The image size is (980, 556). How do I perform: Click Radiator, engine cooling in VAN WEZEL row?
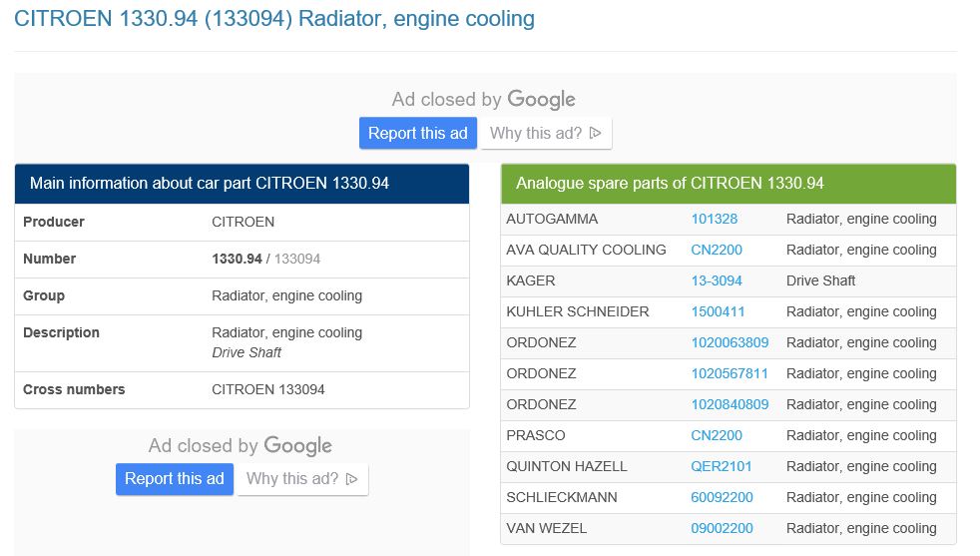(x=861, y=528)
